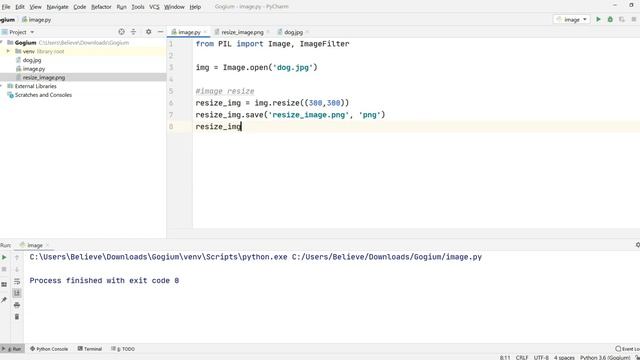Image resolution: width=640 pixels, height=360 pixels.
Task: Open the image run configuration dropdown
Action: [x=572, y=19]
